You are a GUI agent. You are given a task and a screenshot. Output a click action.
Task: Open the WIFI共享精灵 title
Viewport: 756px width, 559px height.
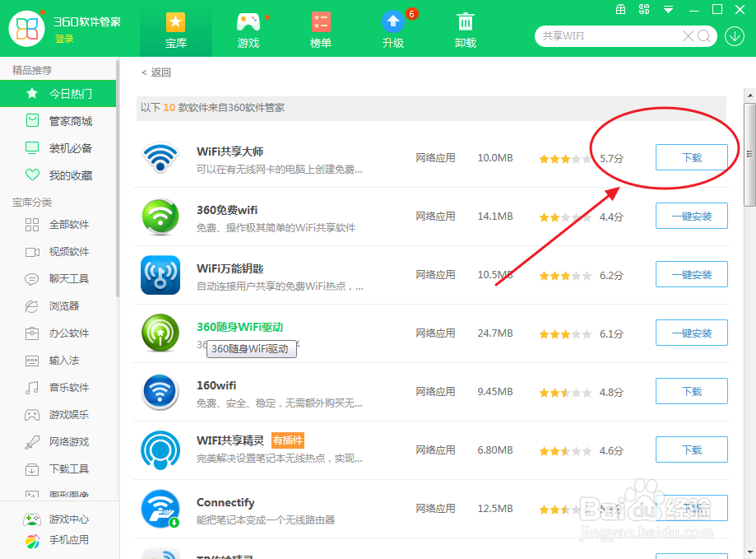tap(230, 440)
